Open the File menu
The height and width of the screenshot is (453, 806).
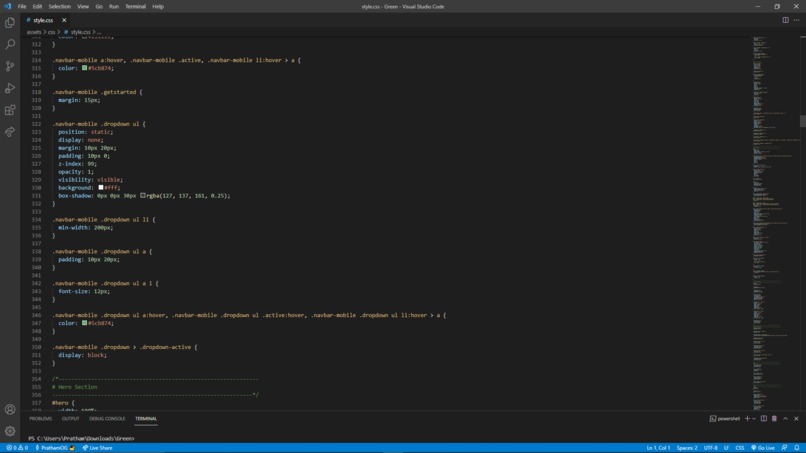22,7
